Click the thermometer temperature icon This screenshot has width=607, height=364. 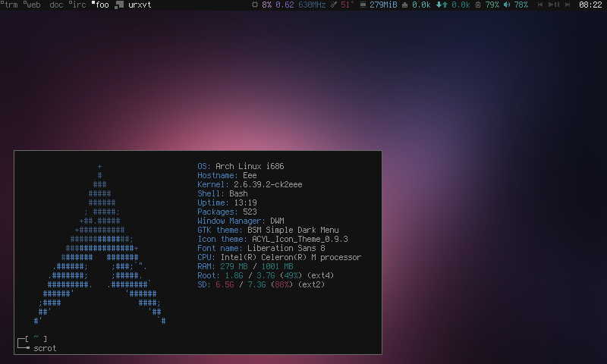pos(334,5)
